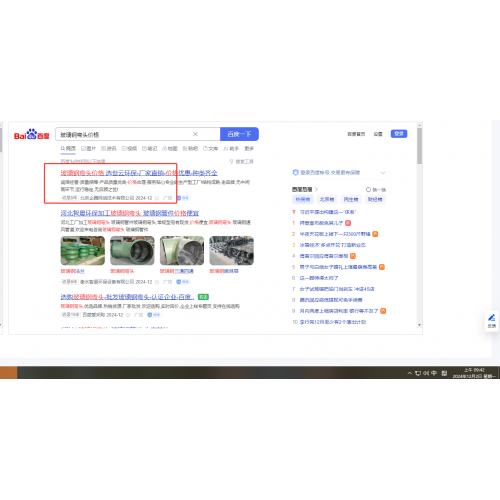The image size is (500, 500).
Task: Click the page scrollbar up arrow
Action: (419, 125)
